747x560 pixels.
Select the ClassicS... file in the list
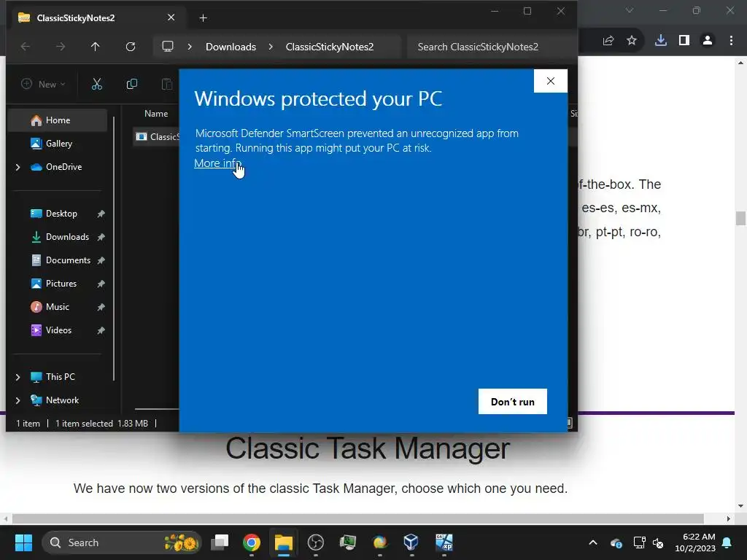(x=158, y=137)
